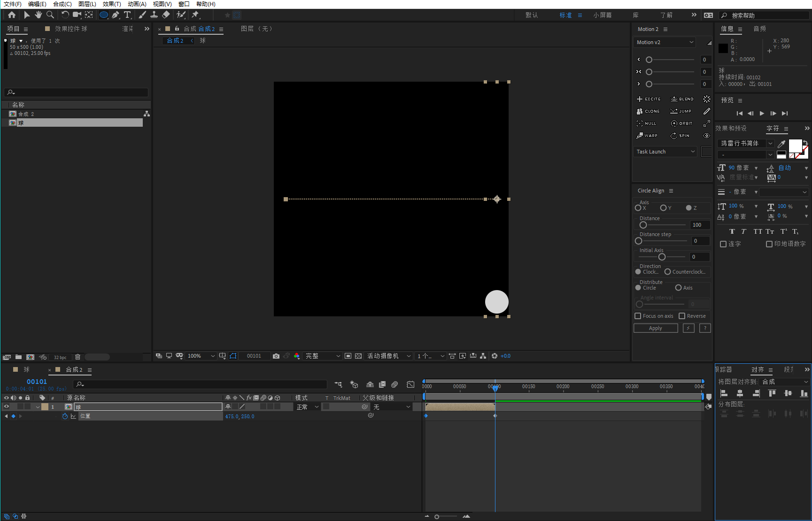Toggle visibility eye of layer 球

click(x=7, y=407)
